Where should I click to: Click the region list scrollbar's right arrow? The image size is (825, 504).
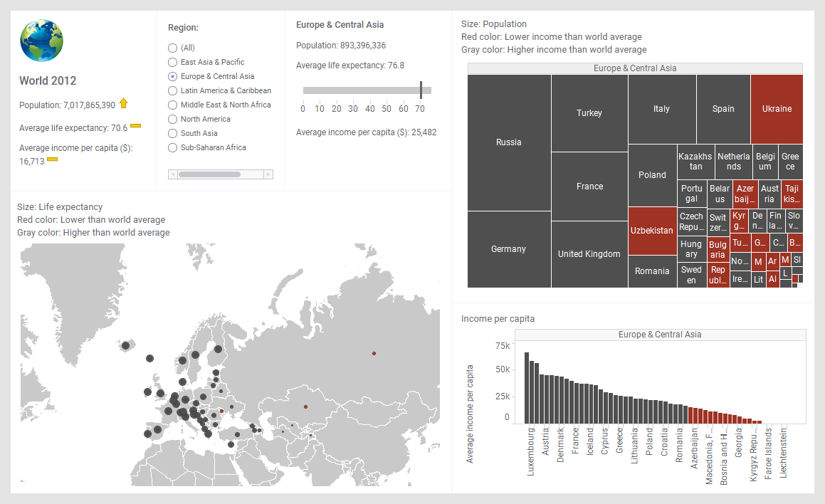(x=268, y=174)
